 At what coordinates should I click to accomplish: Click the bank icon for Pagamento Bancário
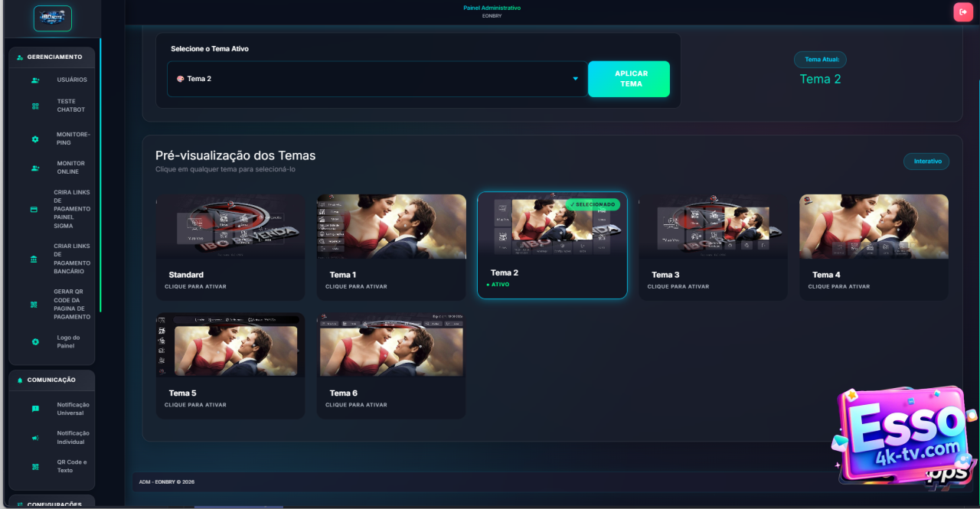coord(34,259)
